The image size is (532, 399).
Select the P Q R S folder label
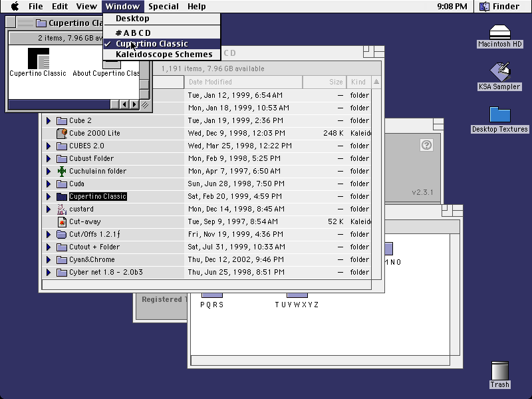pos(212,305)
